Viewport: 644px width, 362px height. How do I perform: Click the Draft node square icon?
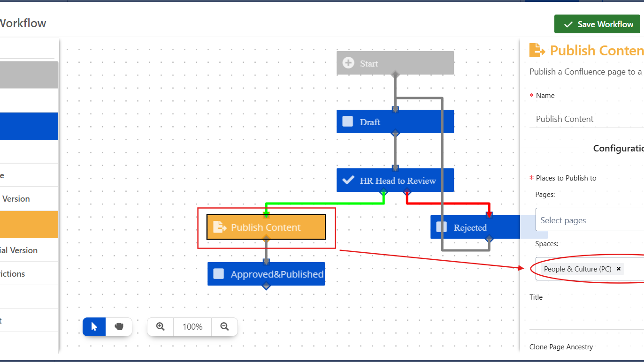coord(348,121)
